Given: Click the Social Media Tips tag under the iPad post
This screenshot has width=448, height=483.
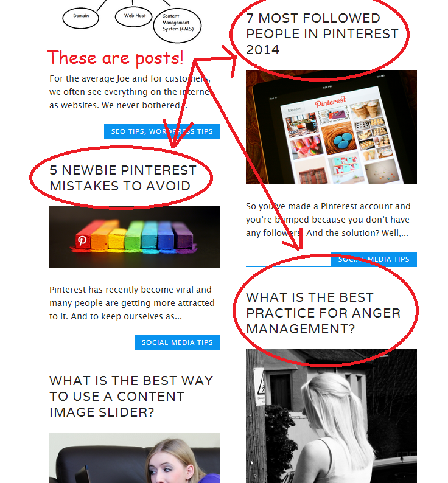Looking at the screenshot, I should (374, 259).
